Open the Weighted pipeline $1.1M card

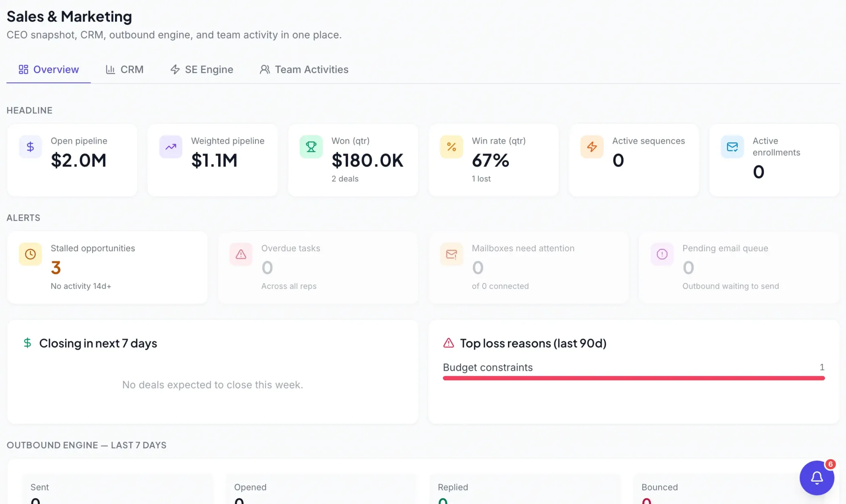click(x=213, y=160)
